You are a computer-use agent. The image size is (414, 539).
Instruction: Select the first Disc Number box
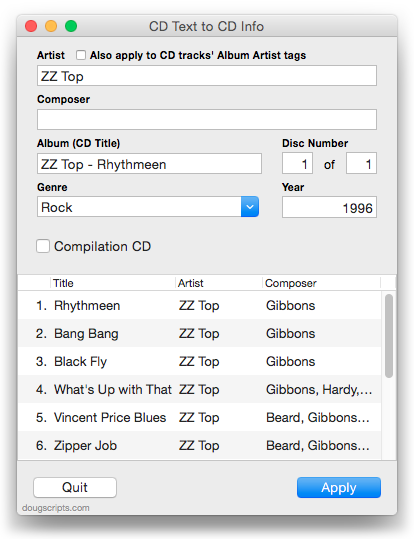(x=297, y=163)
